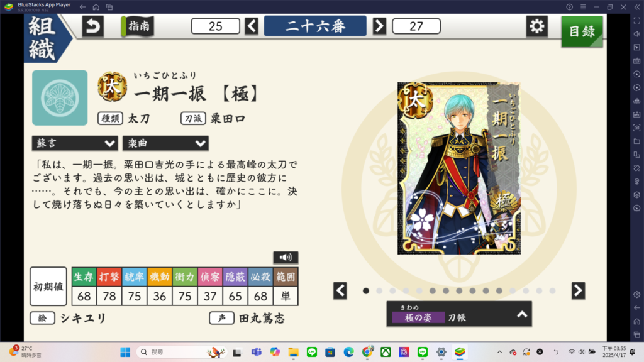
Task: Select the sixth card pagination dot
Action: click(433, 290)
